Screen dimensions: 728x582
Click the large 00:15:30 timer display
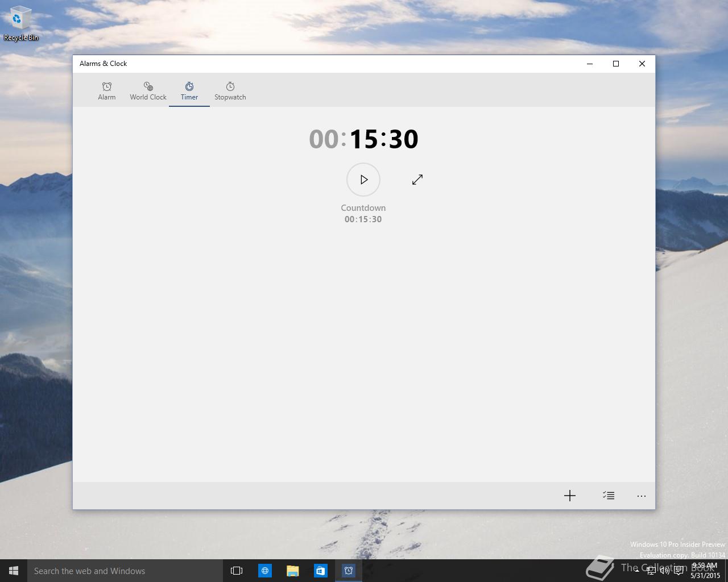[363, 139]
